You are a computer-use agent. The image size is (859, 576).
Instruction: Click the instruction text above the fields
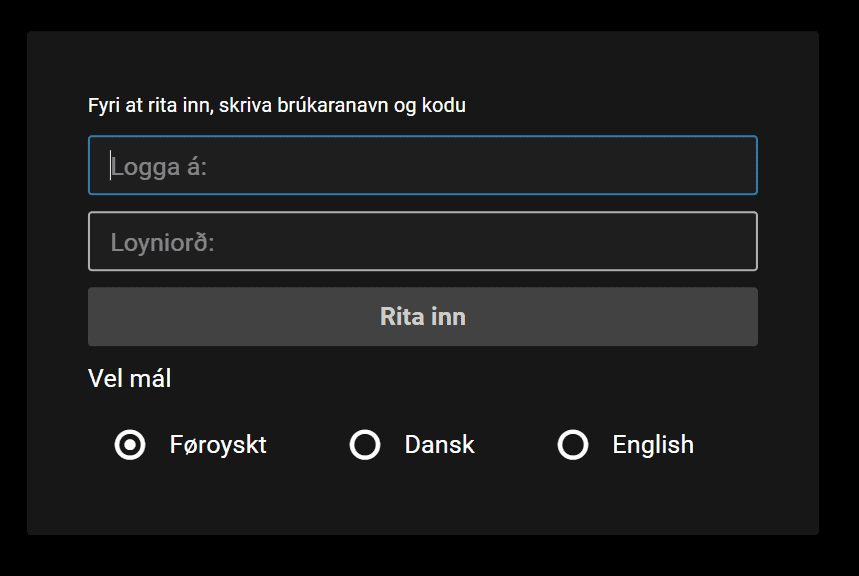tap(277, 105)
